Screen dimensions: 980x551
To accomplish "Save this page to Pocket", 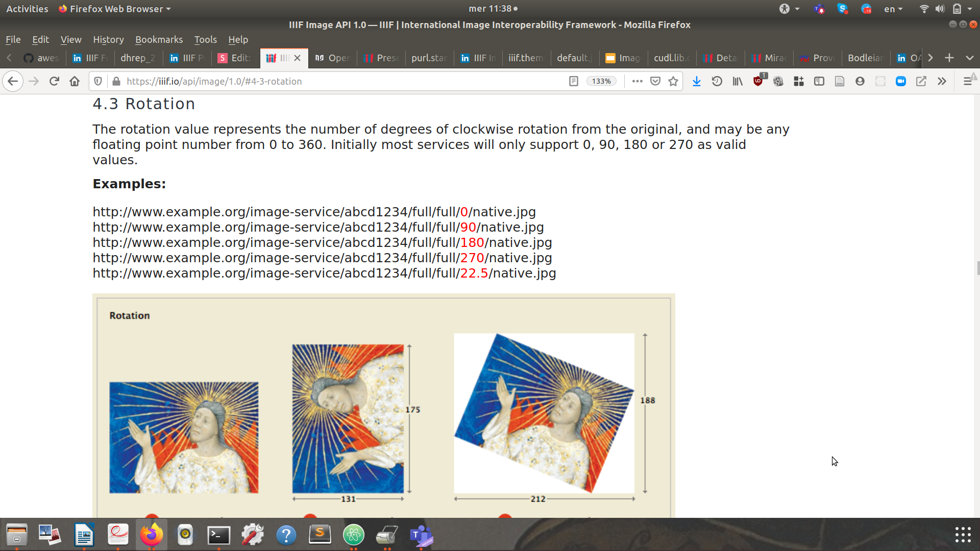I will tap(655, 81).
